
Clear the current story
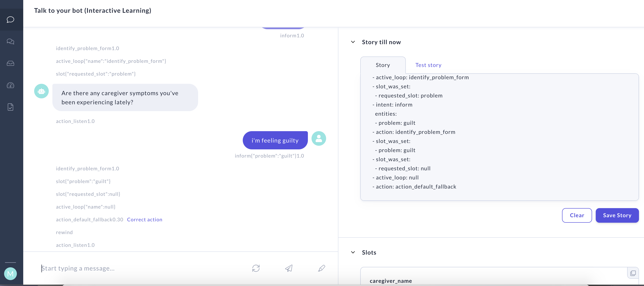coord(577,215)
